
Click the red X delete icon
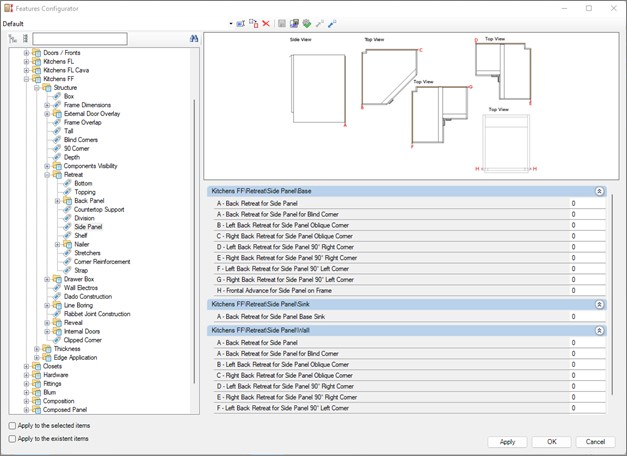(x=266, y=23)
